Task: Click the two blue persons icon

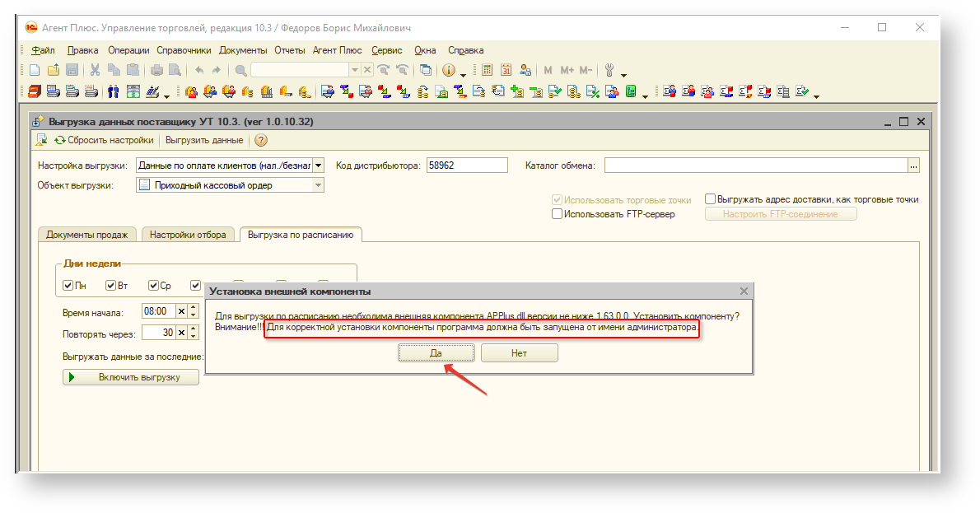Action: click(113, 92)
